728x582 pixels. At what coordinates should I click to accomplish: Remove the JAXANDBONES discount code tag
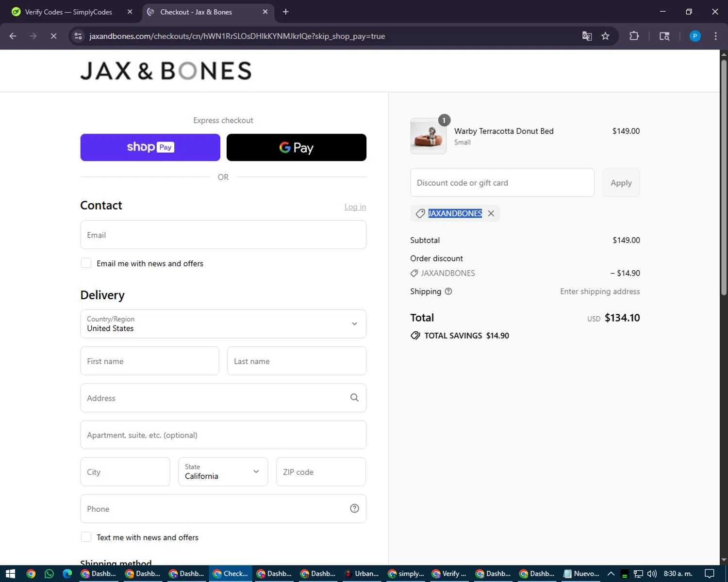pos(491,213)
